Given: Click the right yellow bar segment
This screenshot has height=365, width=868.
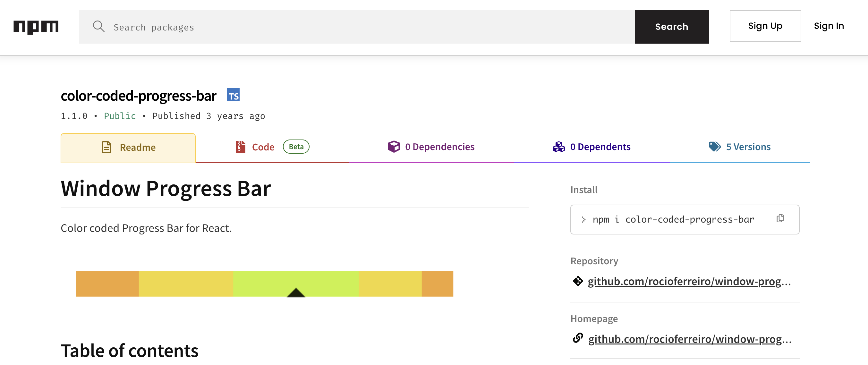Looking at the screenshot, I should [390, 284].
